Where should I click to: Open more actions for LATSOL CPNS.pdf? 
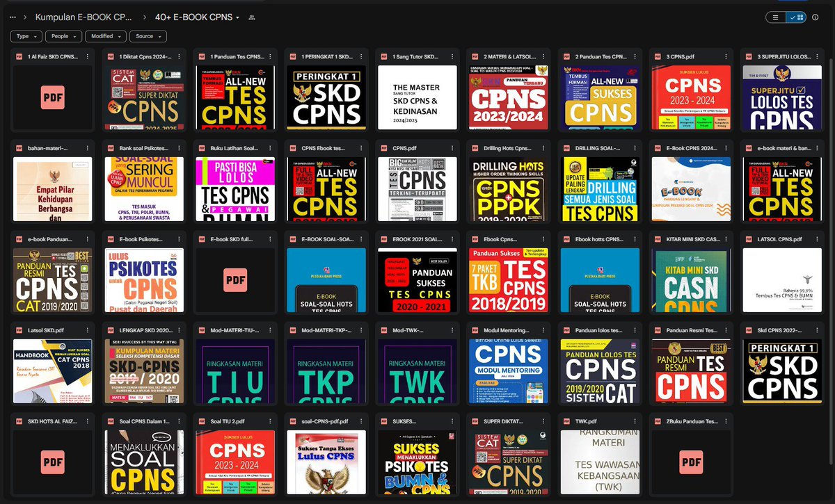point(816,239)
